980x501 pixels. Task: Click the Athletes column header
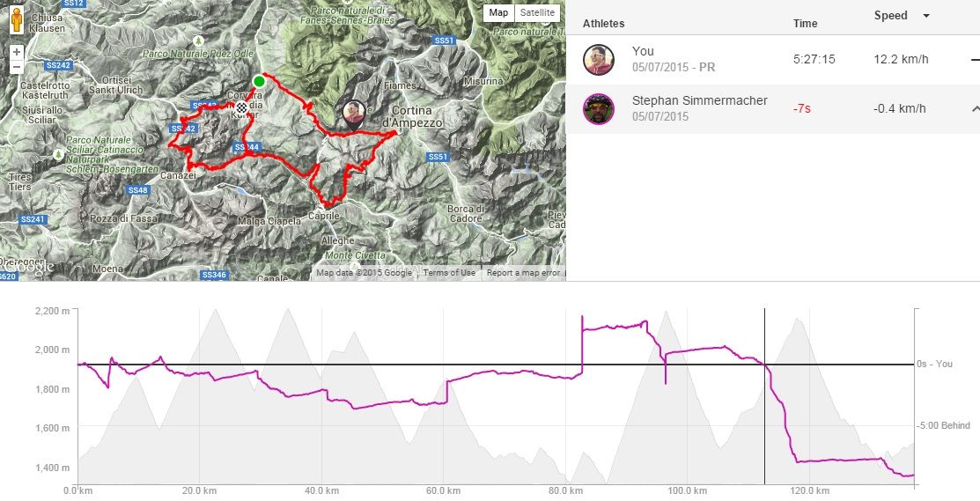coord(603,24)
